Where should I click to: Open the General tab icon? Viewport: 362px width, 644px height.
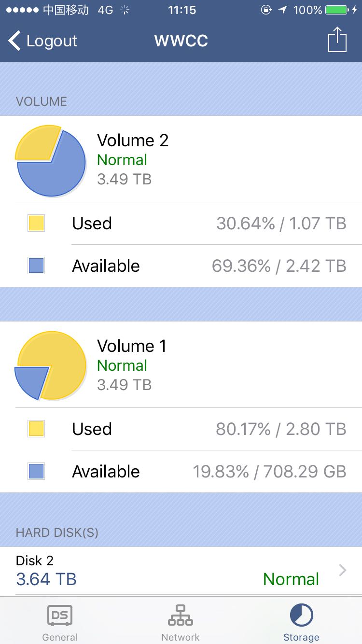tap(60, 616)
